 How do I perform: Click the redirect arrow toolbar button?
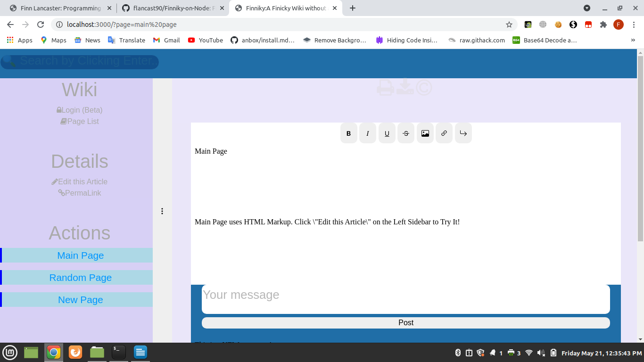[463, 133]
